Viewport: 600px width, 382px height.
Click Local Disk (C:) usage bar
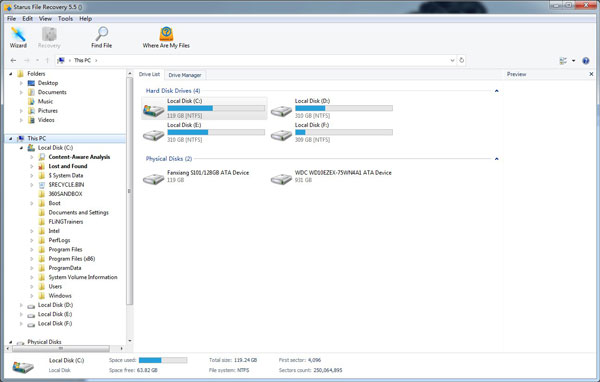point(216,108)
